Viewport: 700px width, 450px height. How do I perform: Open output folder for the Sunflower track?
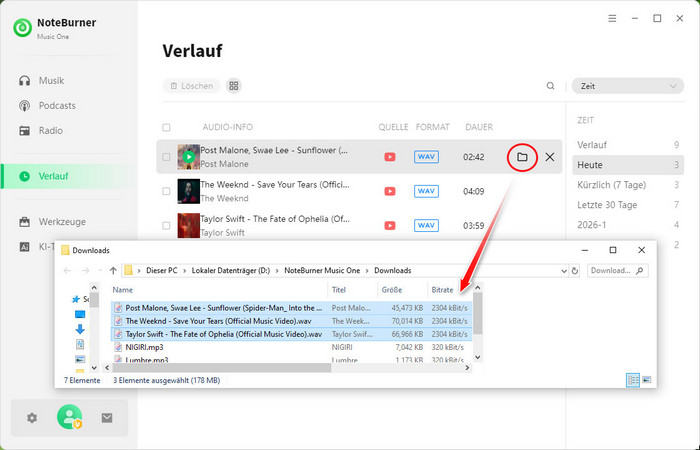coord(522,157)
